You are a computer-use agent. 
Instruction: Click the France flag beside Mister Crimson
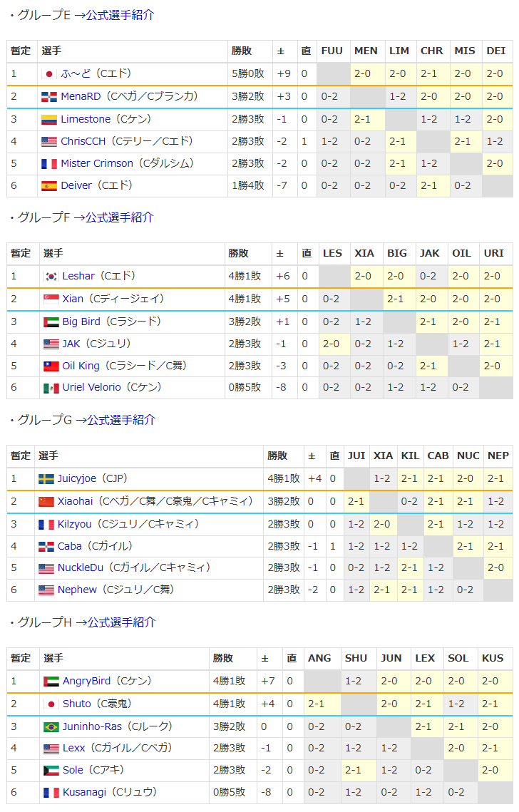[49, 164]
